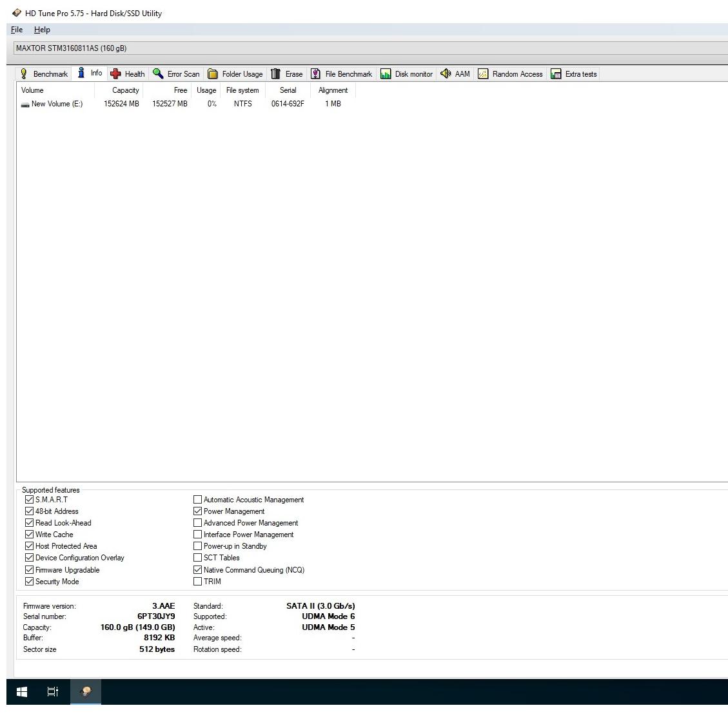
Task: Toggle the TRIM checkbox
Action: [x=198, y=582]
